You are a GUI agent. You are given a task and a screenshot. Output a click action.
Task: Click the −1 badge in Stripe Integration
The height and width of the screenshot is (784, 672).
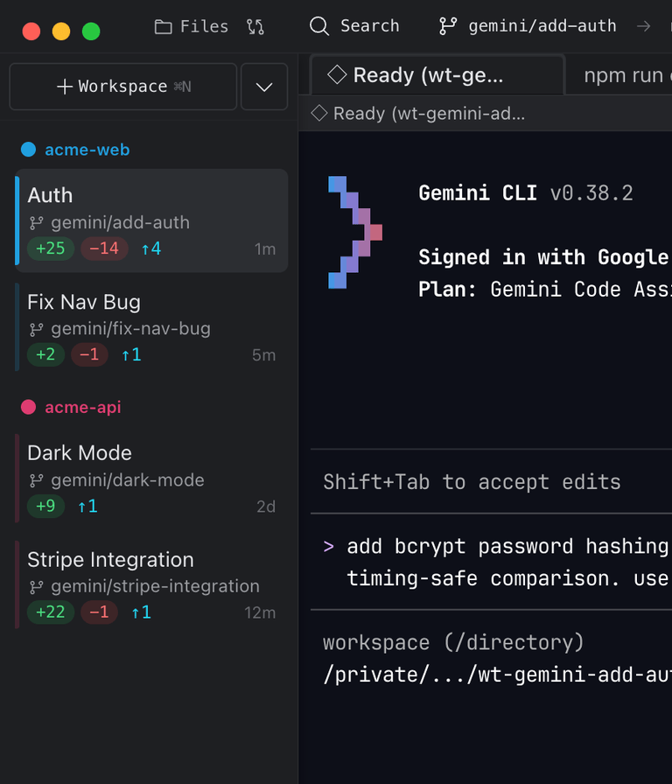click(x=99, y=612)
